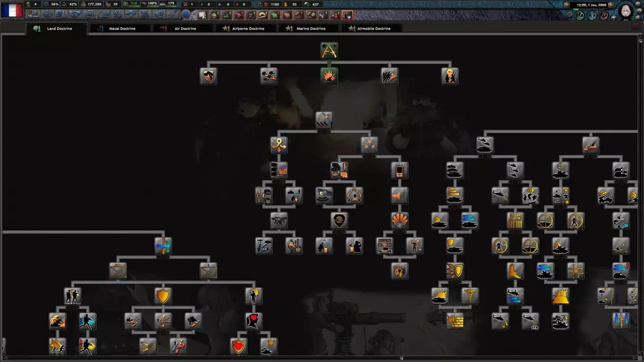Select the tank in orange waves doctrine
The width and height of the screenshot is (644, 362).
pyautogui.click(x=57, y=321)
